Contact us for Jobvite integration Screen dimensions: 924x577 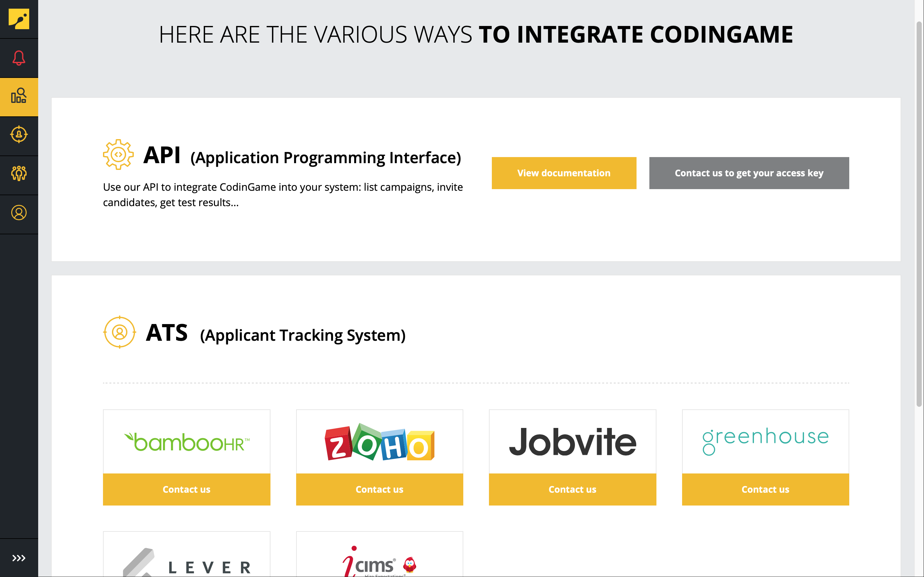tap(572, 489)
